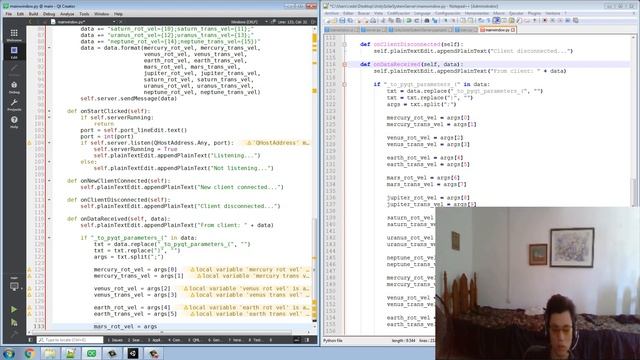Open Projects mode wrench icon

14,104
